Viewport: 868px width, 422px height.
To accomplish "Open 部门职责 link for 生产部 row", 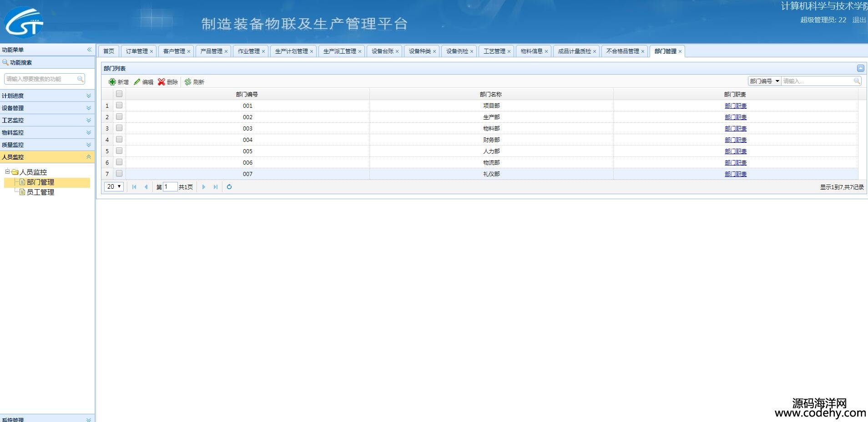I will (735, 117).
